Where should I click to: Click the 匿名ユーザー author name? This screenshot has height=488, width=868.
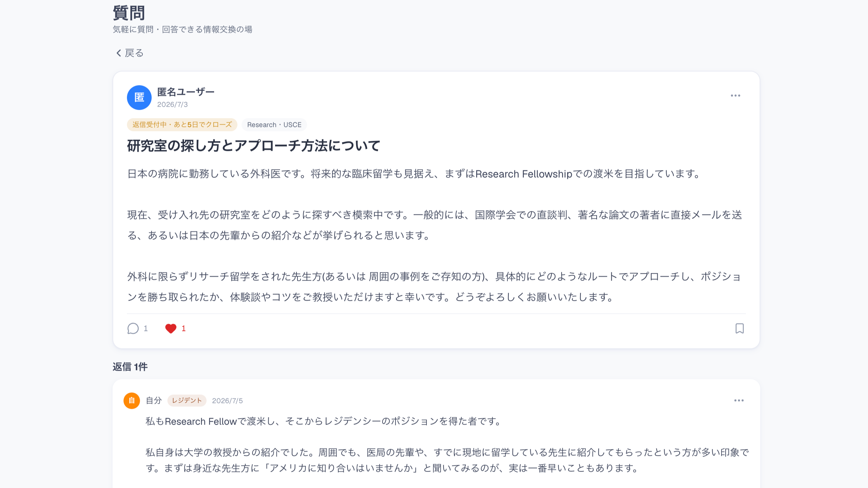point(186,92)
